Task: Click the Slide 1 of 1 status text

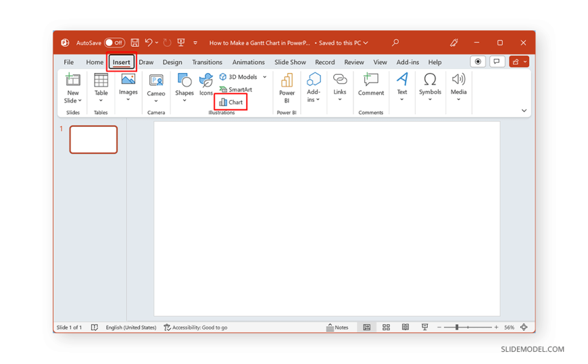Action: [x=69, y=328]
